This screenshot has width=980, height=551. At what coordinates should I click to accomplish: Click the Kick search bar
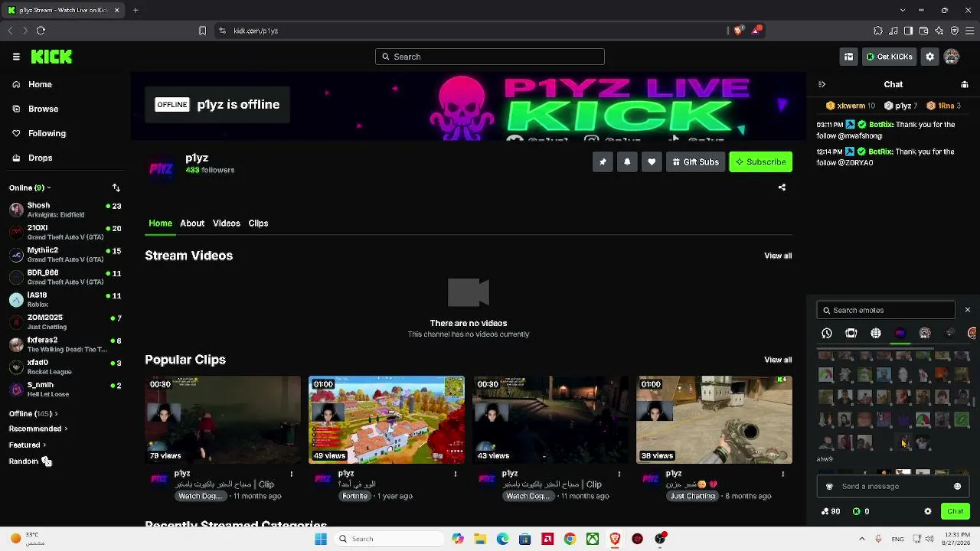coord(490,57)
